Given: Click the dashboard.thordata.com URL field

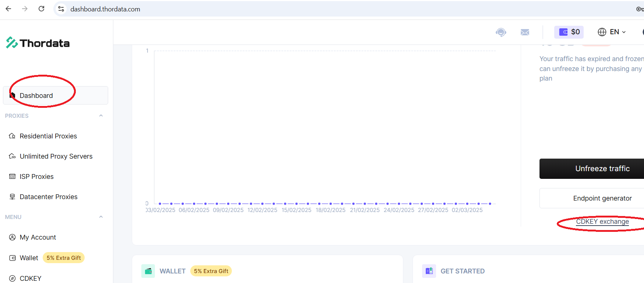Looking at the screenshot, I should coord(105,9).
